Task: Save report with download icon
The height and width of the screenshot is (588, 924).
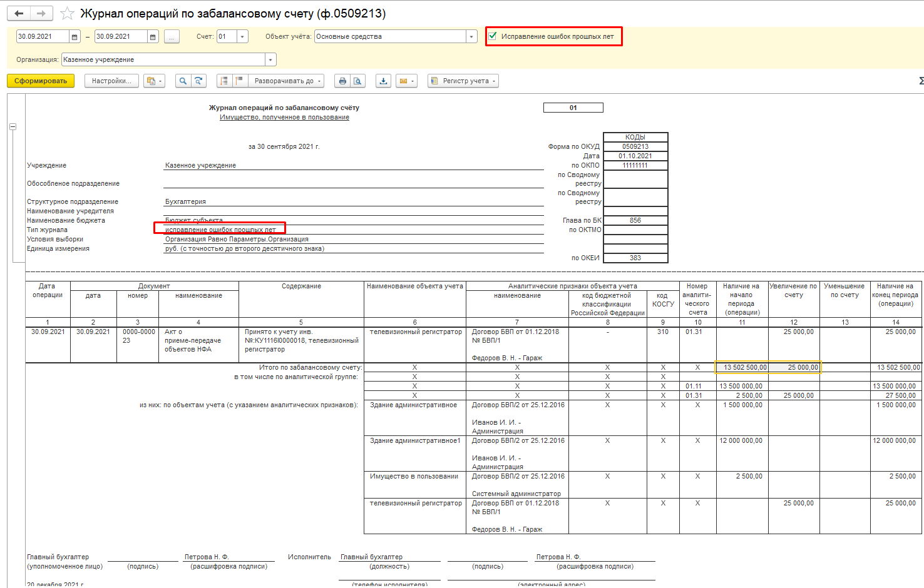Action: (x=383, y=81)
